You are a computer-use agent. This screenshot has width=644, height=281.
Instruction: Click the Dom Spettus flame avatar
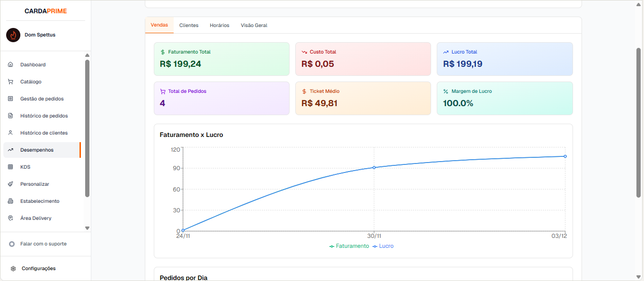click(x=13, y=35)
